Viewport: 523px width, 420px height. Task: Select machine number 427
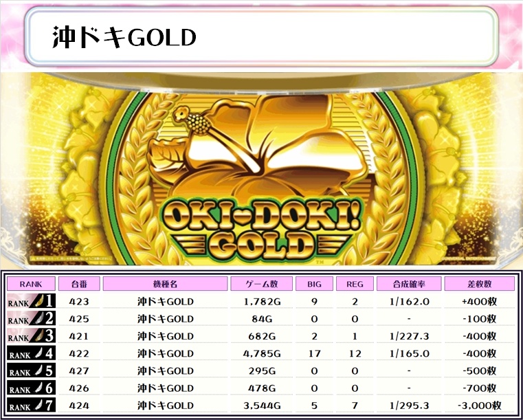(x=79, y=371)
